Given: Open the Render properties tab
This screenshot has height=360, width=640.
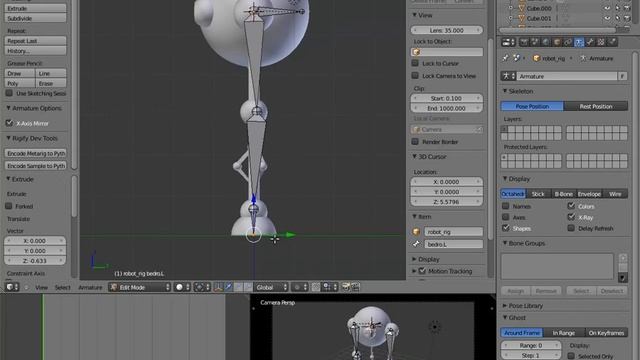Looking at the screenshot, I should [x=524, y=42].
